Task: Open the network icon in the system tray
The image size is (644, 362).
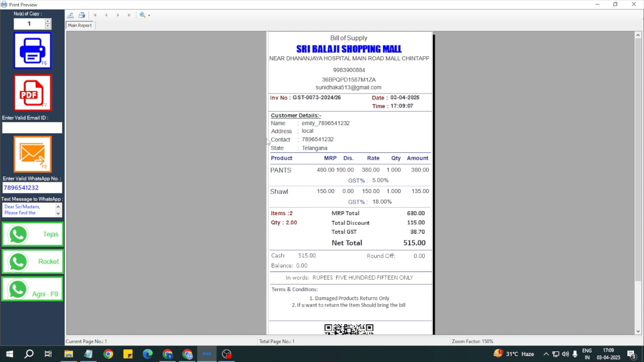Action: tap(556, 354)
